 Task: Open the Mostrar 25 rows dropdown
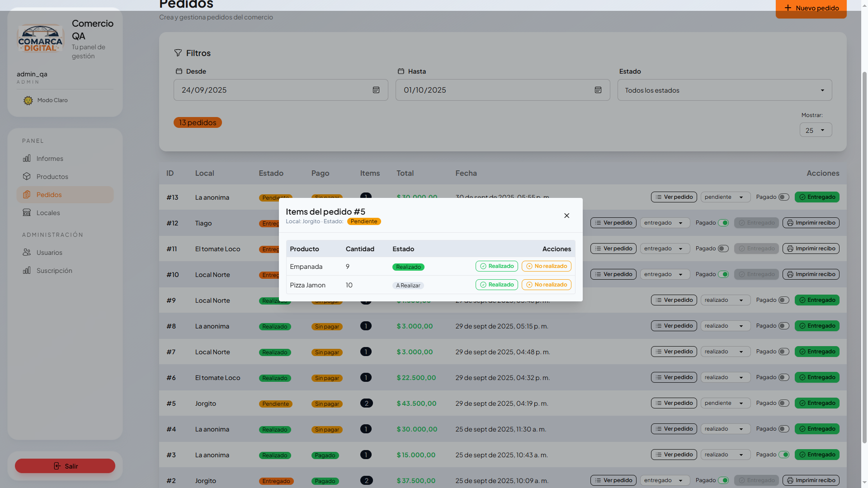(x=815, y=130)
